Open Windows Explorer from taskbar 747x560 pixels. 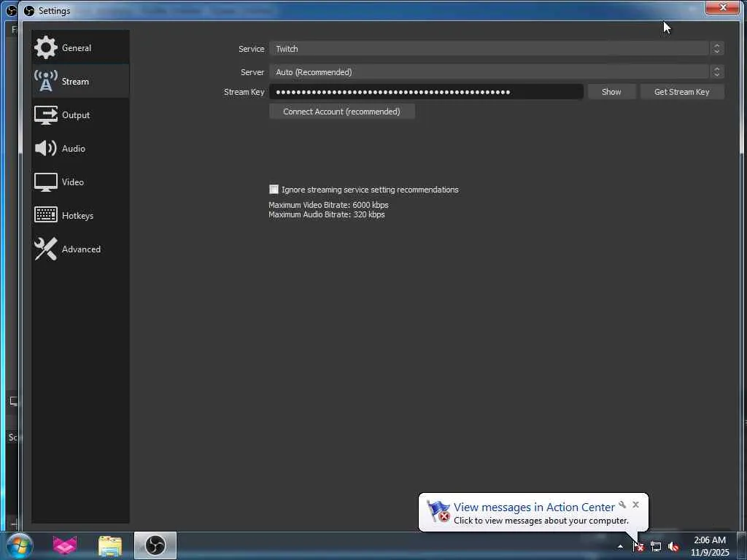click(110, 545)
